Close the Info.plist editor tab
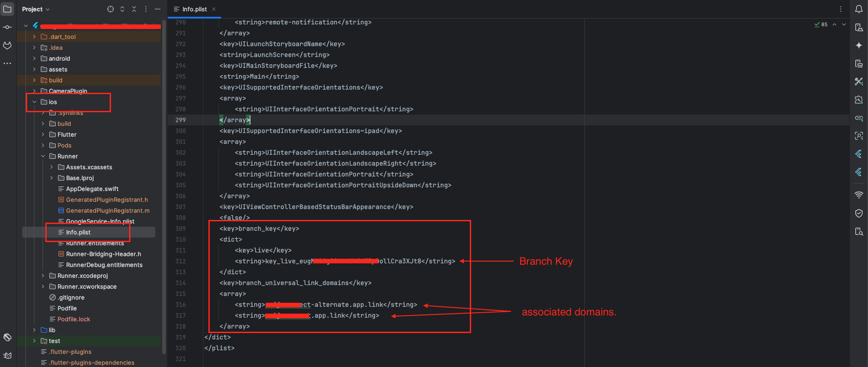 (x=214, y=9)
